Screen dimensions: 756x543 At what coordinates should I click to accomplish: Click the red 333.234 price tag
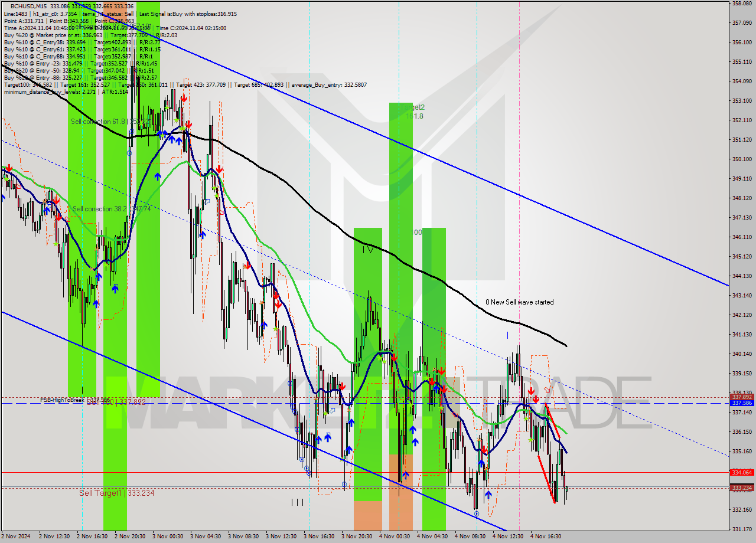point(742,488)
